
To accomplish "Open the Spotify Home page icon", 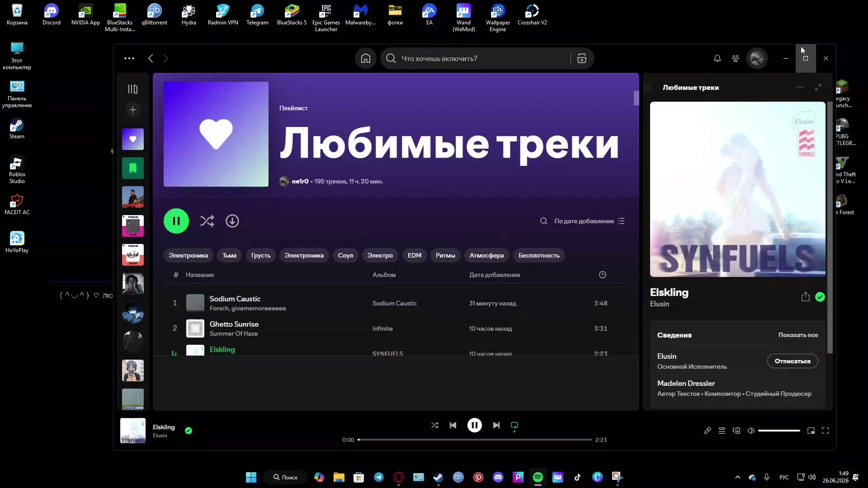I will pos(366,58).
